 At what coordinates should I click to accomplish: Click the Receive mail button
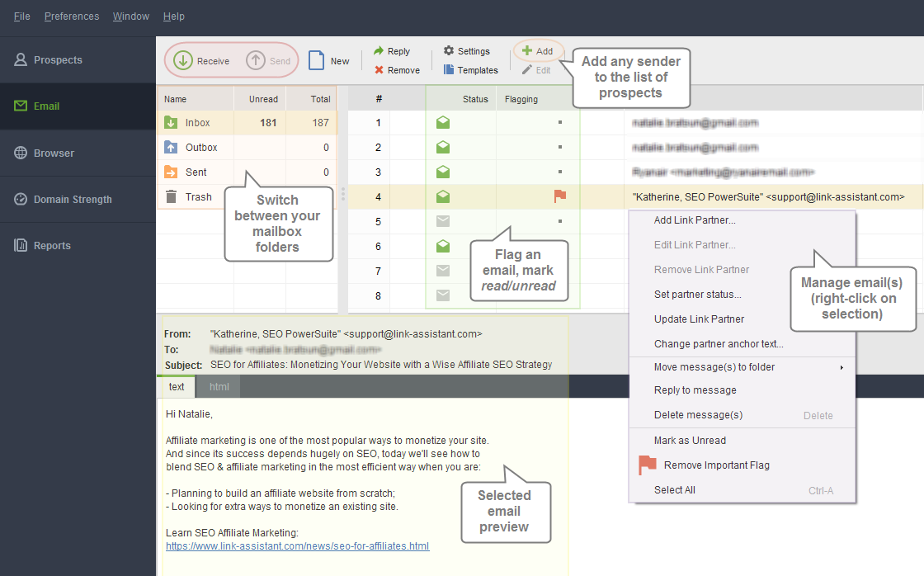coord(201,61)
